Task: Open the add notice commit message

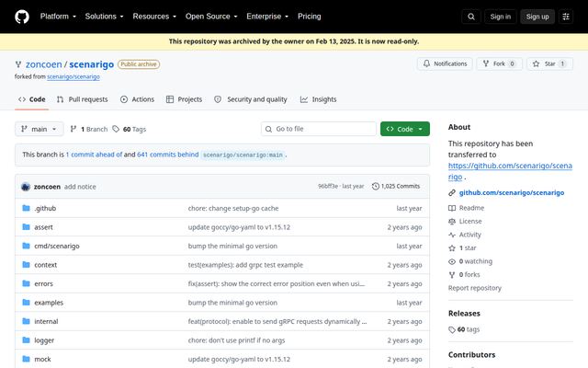Action: pyautogui.click(x=80, y=187)
